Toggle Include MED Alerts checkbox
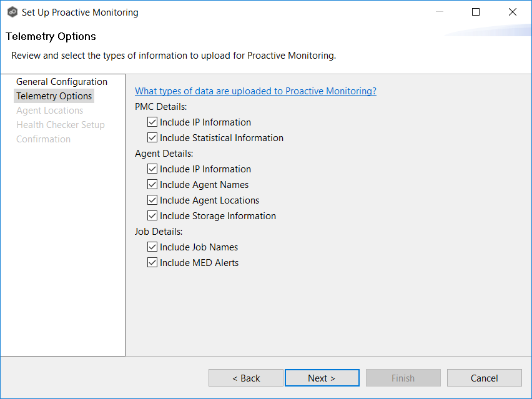Image resolution: width=532 pixels, height=399 pixels. coord(152,263)
